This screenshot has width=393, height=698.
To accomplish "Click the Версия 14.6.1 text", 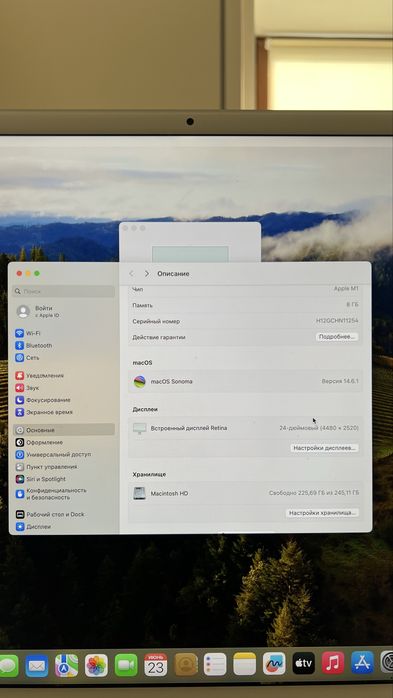I will 340,381.
